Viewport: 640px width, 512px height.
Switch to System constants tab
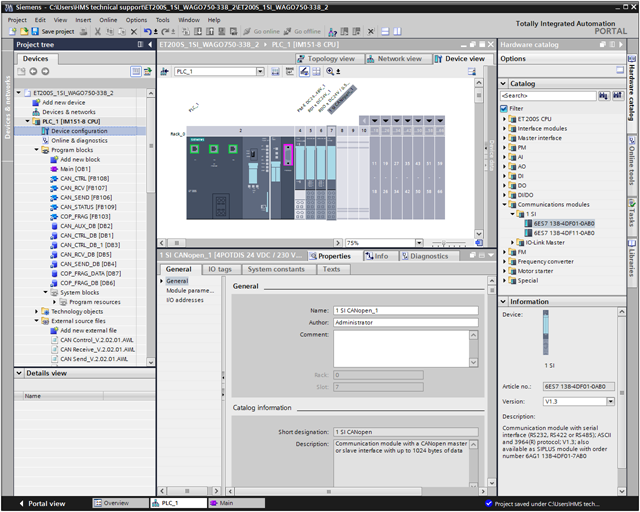[276, 269]
